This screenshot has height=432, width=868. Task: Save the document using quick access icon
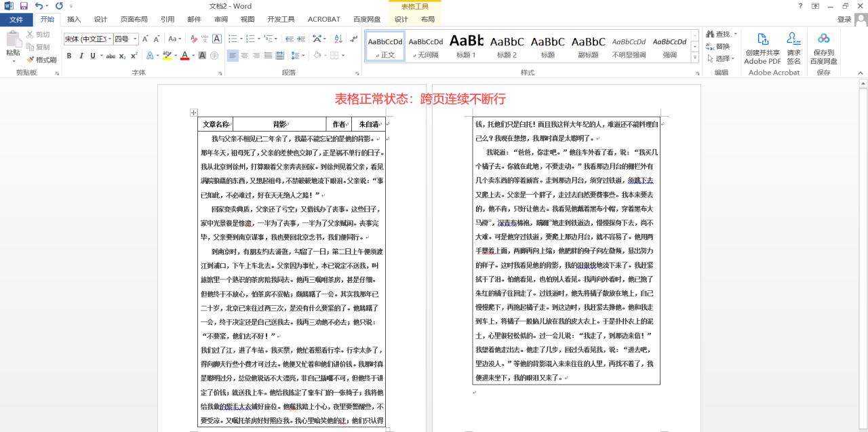point(24,6)
